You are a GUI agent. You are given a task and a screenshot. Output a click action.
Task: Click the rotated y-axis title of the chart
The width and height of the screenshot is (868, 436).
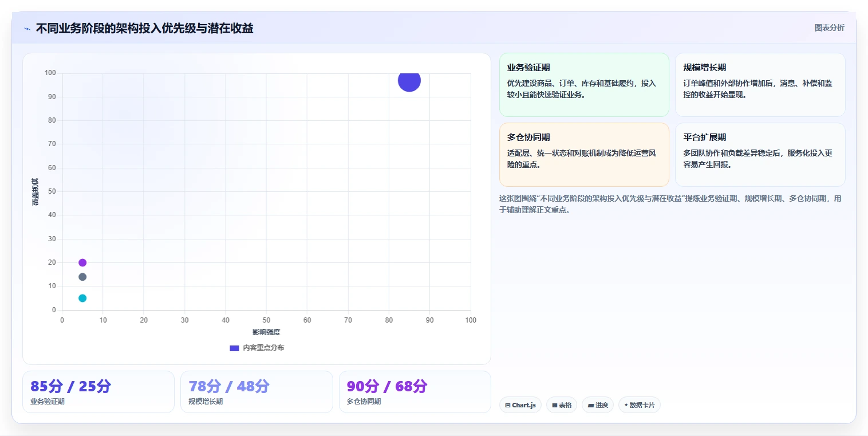[x=35, y=191]
